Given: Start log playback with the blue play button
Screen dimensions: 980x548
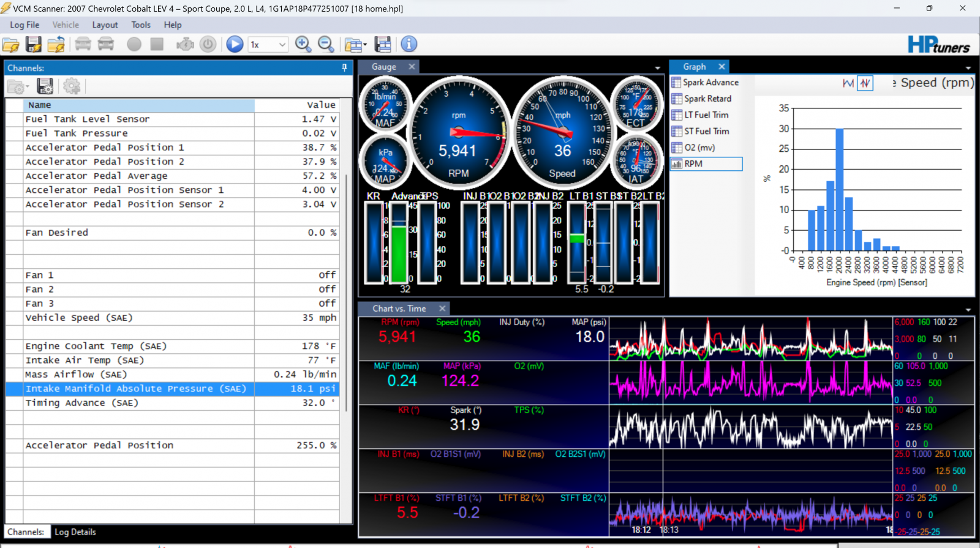Looking at the screenshot, I should tap(235, 44).
